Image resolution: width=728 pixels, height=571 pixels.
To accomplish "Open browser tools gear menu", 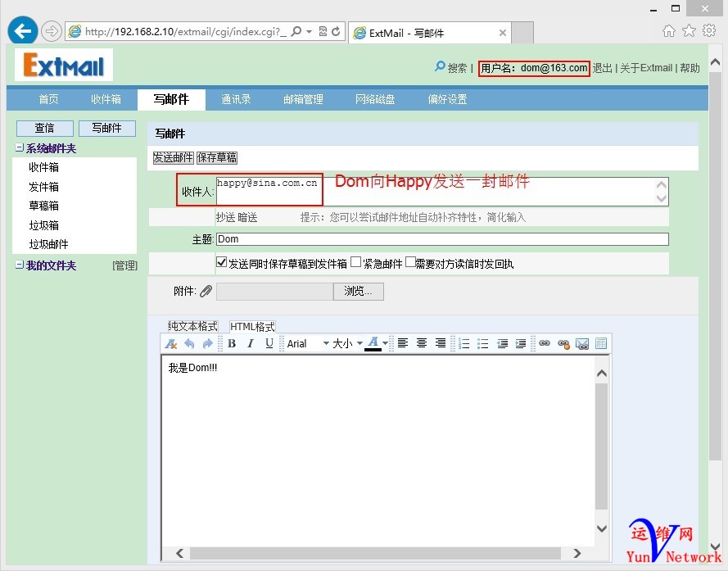I will 709,30.
